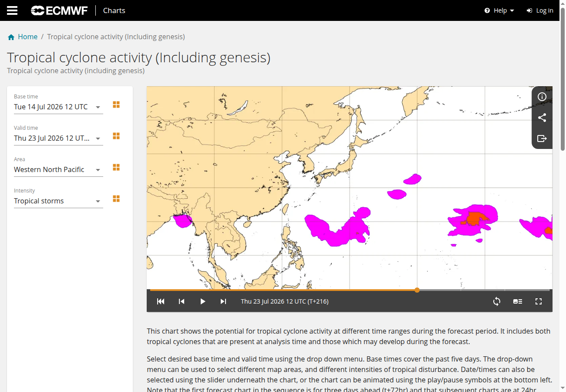Image resolution: width=566 pixels, height=392 pixels.
Task: Step to the next forecast frame
Action: (223, 301)
